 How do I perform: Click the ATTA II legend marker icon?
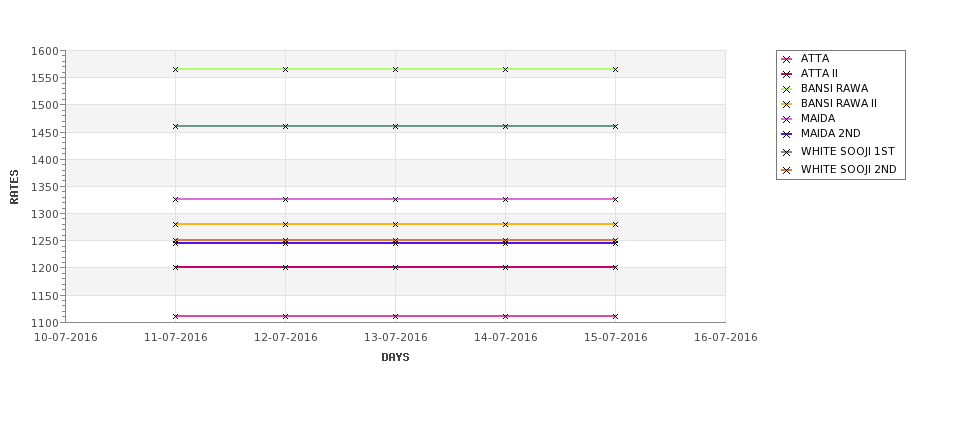pos(787,74)
